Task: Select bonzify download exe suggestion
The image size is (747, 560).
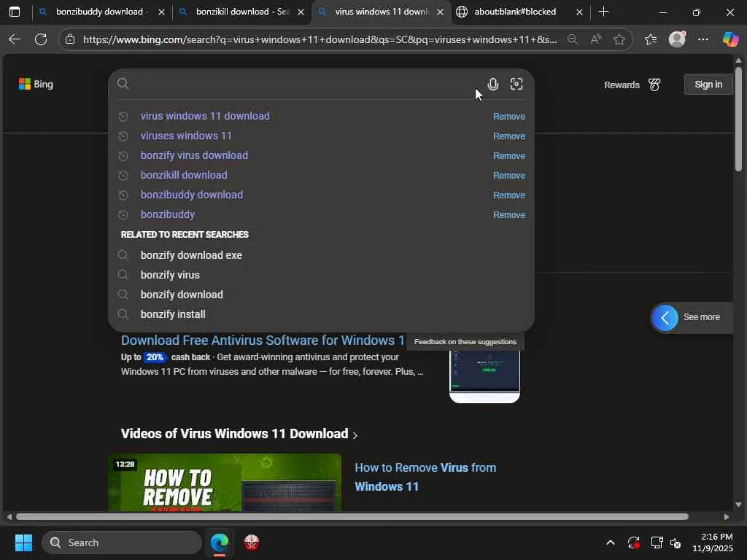Action: [x=191, y=255]
